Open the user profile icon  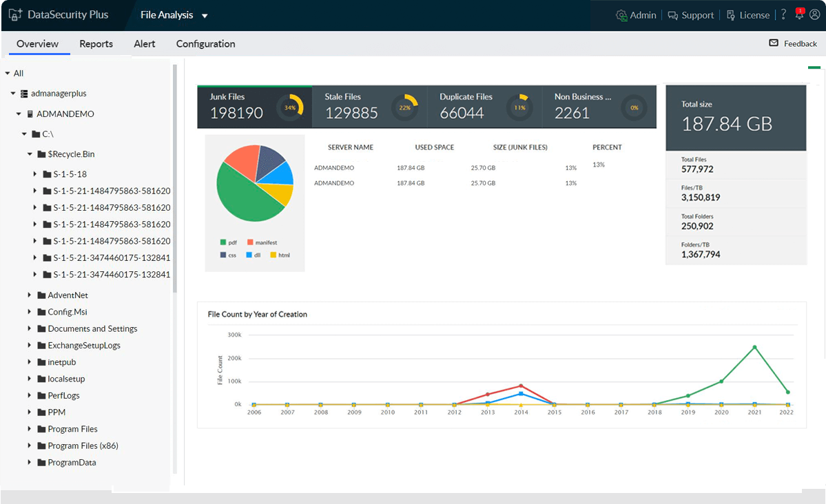815,14
